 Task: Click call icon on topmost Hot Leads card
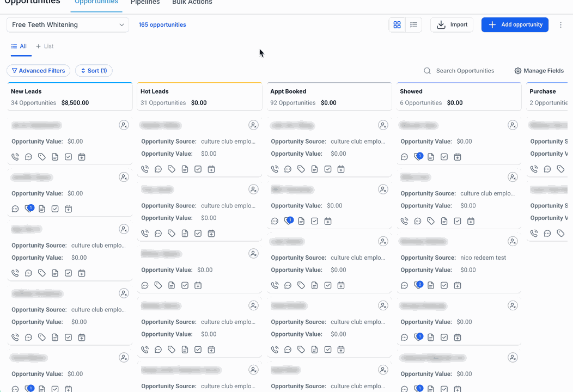(x=145, y=169)
